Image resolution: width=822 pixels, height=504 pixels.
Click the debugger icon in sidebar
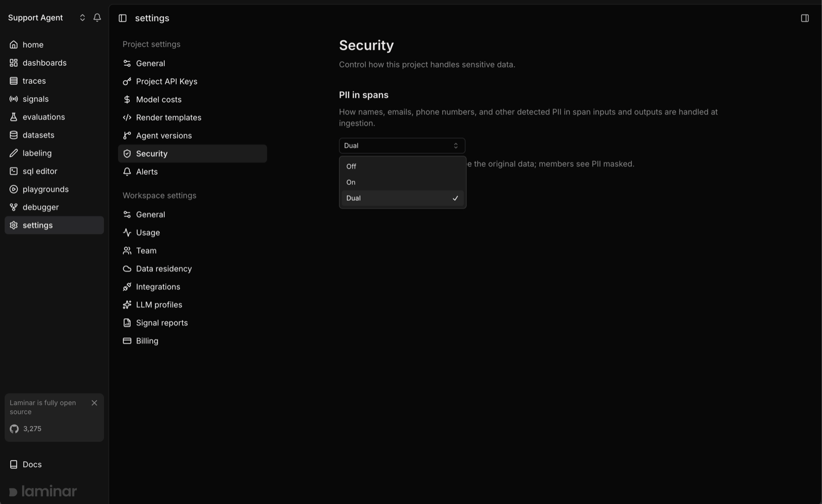tap(14, 207)
